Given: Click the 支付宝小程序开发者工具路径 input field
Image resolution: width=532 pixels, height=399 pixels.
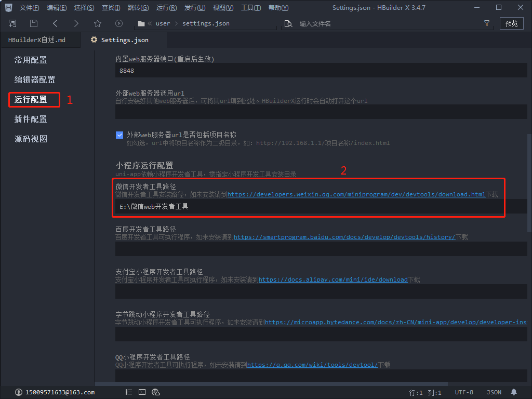Looking at the screenshot, I should [321, 291].
